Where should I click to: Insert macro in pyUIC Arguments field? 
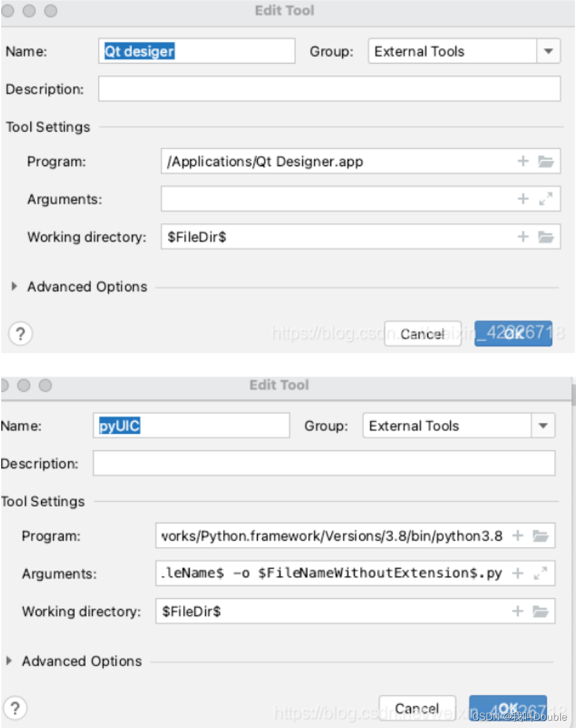518,573
